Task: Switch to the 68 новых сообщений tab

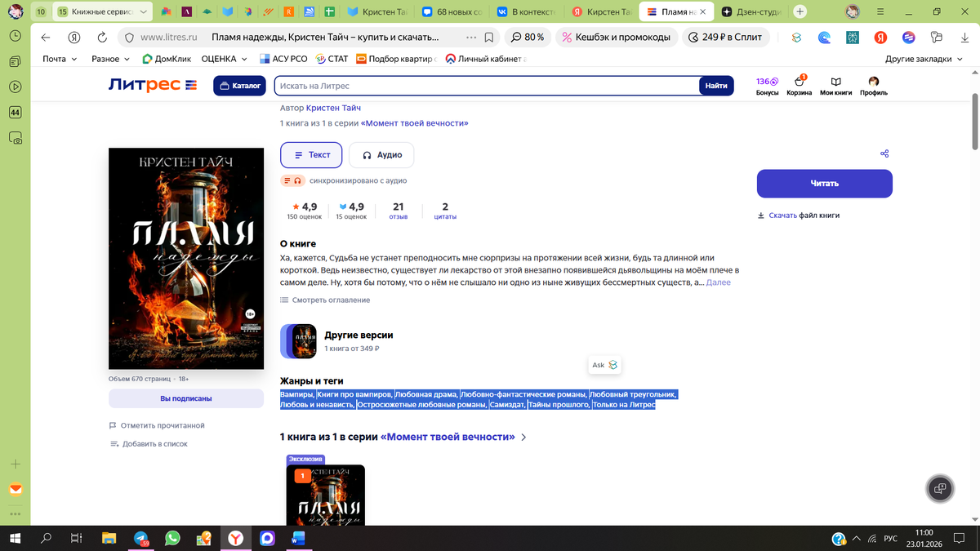Action: tap(452, 12)
